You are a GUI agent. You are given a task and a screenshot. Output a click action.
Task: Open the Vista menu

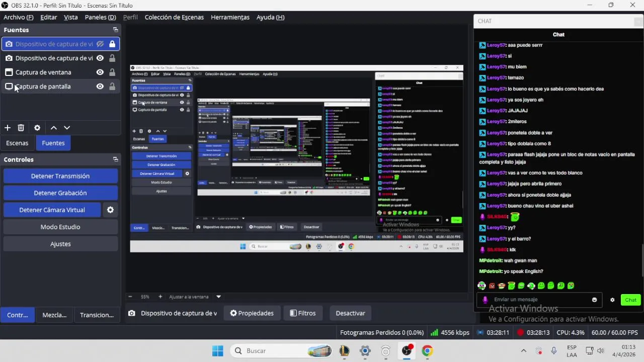pyautogui.click(x=71, y=17)
